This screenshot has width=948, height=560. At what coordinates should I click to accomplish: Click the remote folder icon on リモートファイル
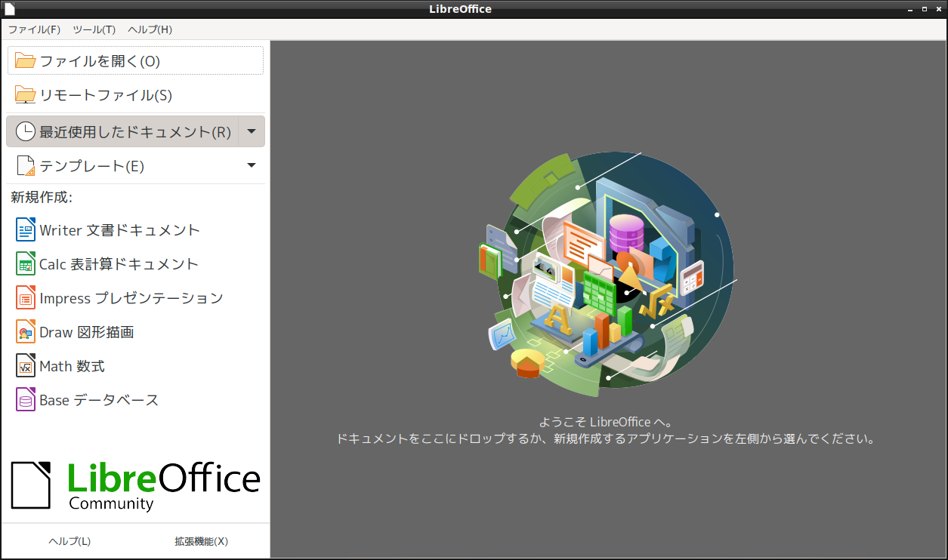click(x=26, y=95)
